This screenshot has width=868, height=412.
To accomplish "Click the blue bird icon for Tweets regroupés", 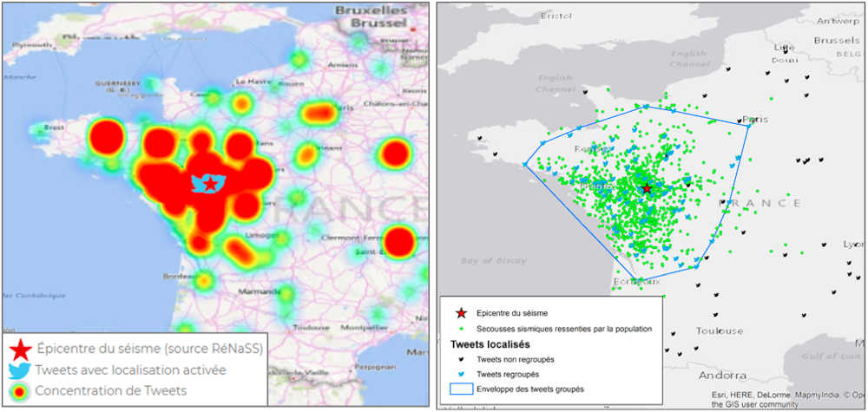I will (x=460, y=374).
